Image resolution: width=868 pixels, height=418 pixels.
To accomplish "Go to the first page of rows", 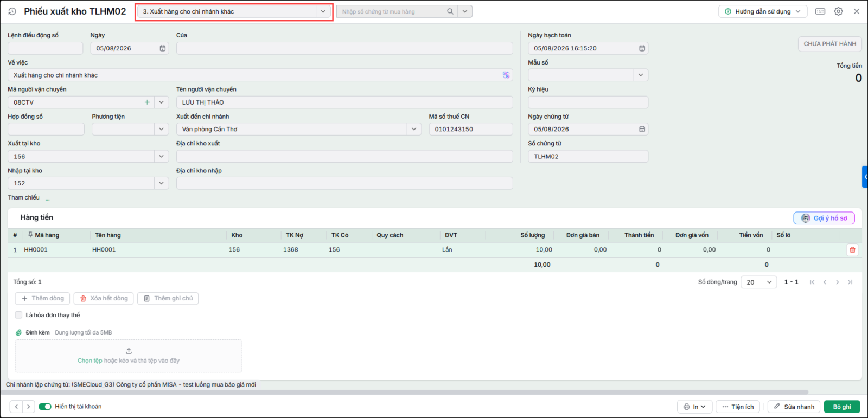I will pyautogui.click(x=812, y=282).
